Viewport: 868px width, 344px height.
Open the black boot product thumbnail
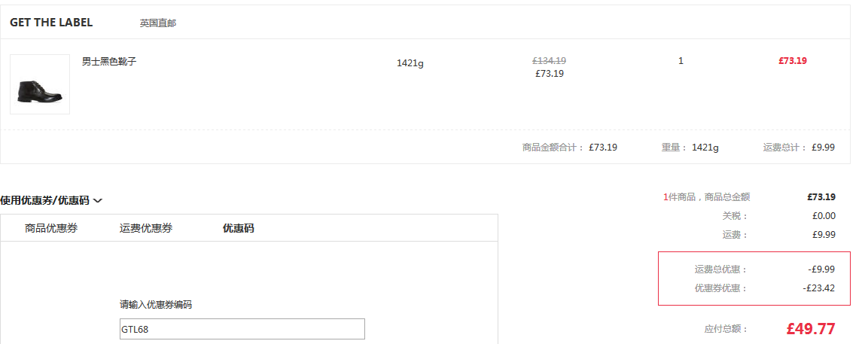(40, 84)
